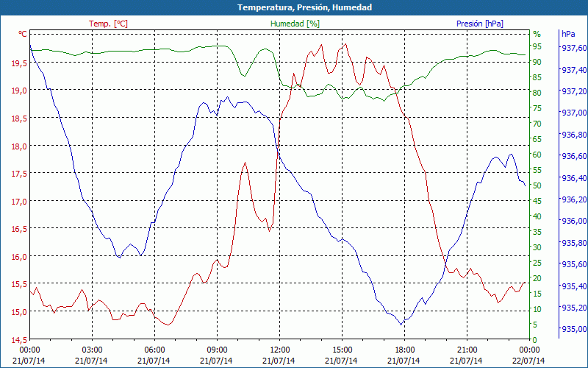Click the '15:00' time axis label
The height and width of the screenshot is (368, 588).
(342, 350)
